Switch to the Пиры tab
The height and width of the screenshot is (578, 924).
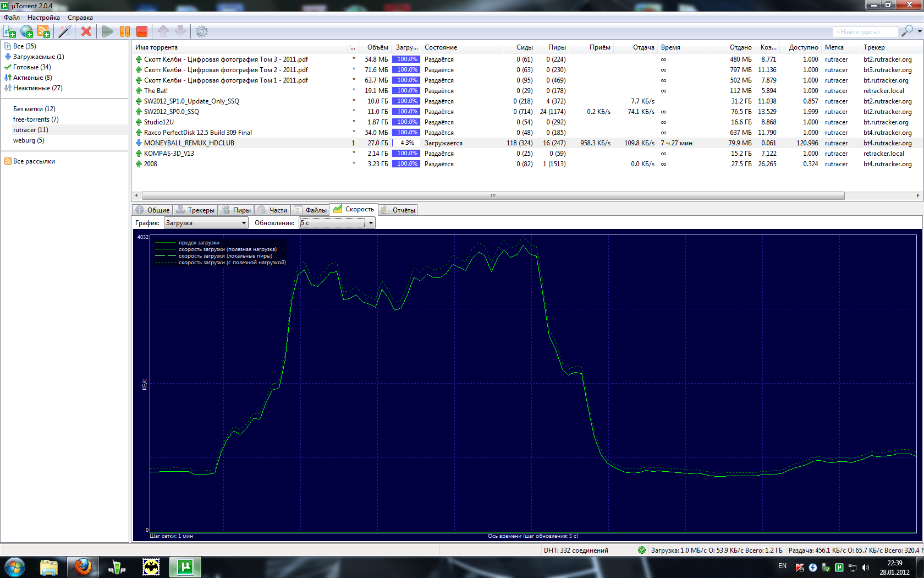[x=236, y=210]
